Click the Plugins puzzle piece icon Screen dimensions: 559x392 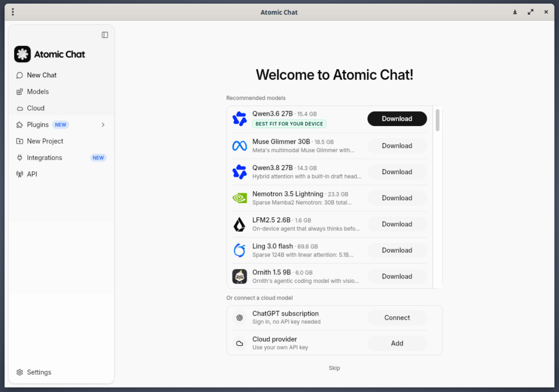tap(20, 125)
